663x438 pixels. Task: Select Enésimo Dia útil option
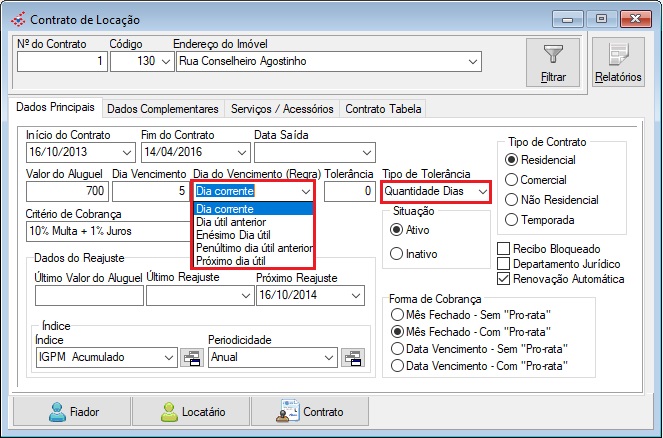(x=232, y=235)
